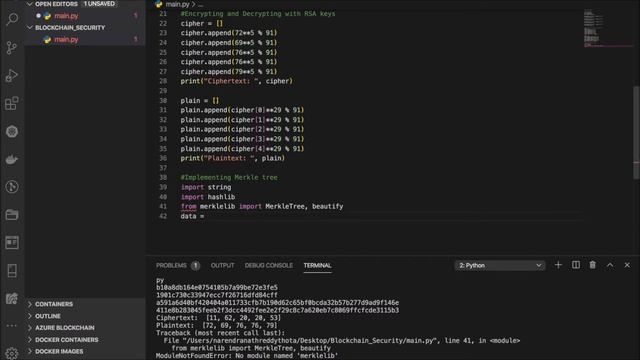Viewport: 640px width, 360px height.
Task: Click print("Ciphertext: ", cipher) line
Action: [x=237, y=81]
